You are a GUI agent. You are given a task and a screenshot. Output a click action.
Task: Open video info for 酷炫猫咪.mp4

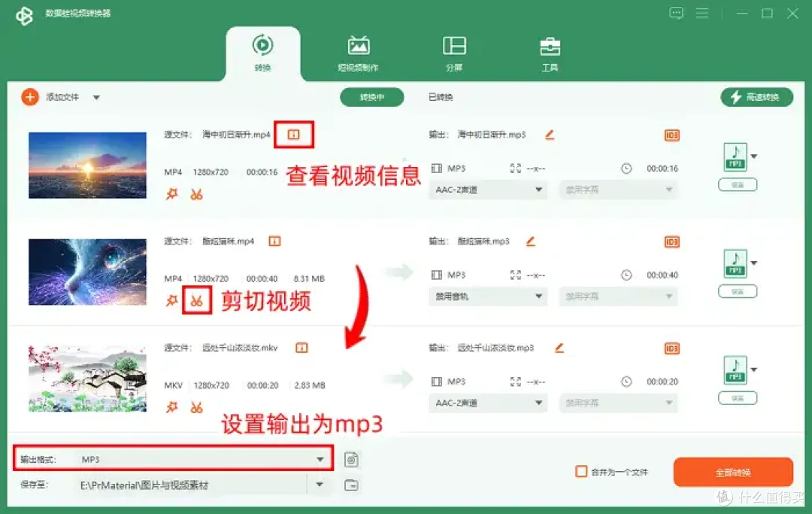(274, 241)
